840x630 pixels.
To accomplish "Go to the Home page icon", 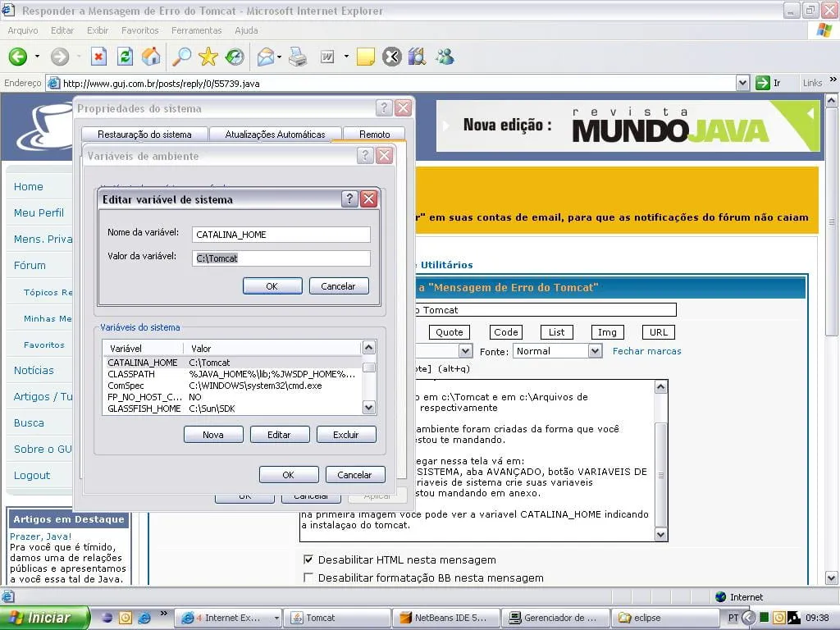I will 151,57.
